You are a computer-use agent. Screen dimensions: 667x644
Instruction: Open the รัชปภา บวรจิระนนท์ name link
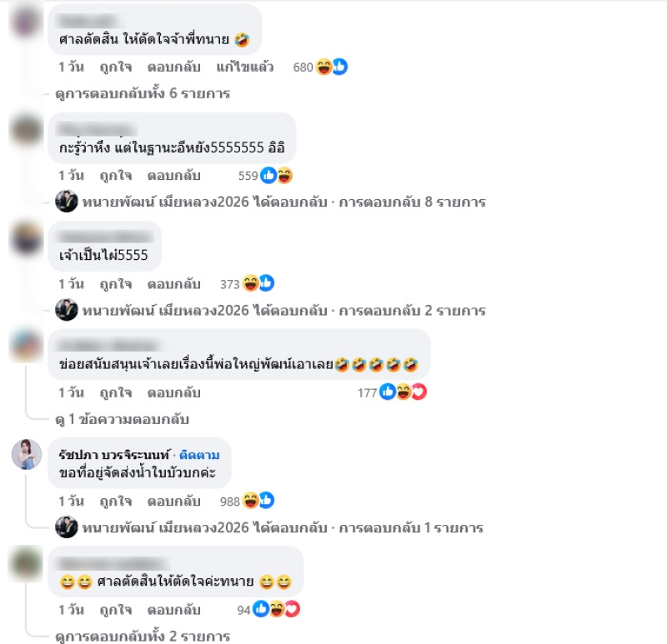114,455
